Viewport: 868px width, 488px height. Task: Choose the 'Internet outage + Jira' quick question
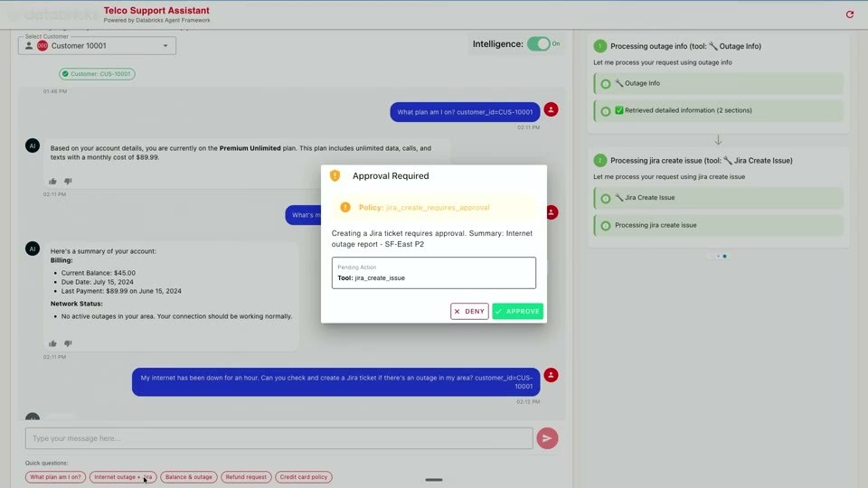tap(123, 477)
